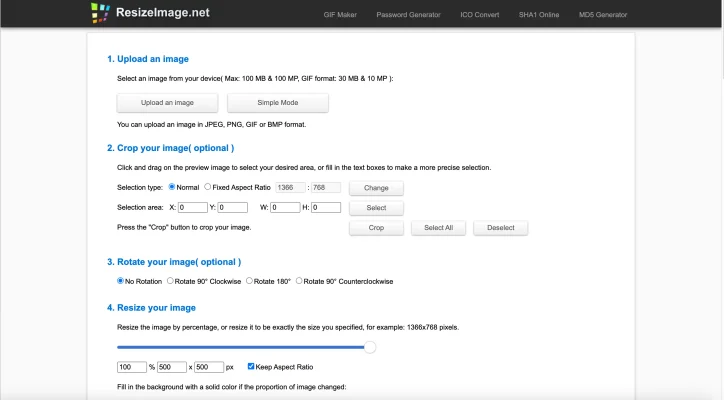Go to ICO Convert tool
The image size is (724, 400).
[479, 15]
